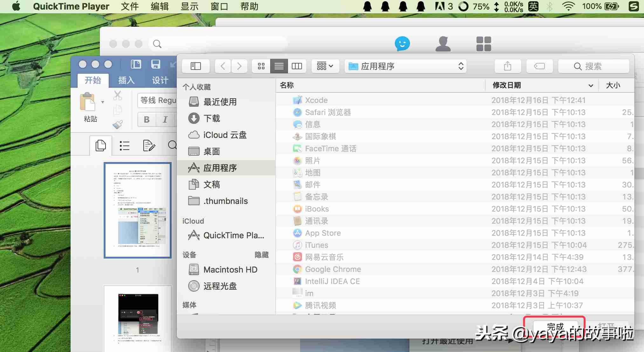This screenshot has width=644, height=352.
Task: Click the blue smiley chat icon in back window
Action: pyautogui.click(x=402, y=44)
